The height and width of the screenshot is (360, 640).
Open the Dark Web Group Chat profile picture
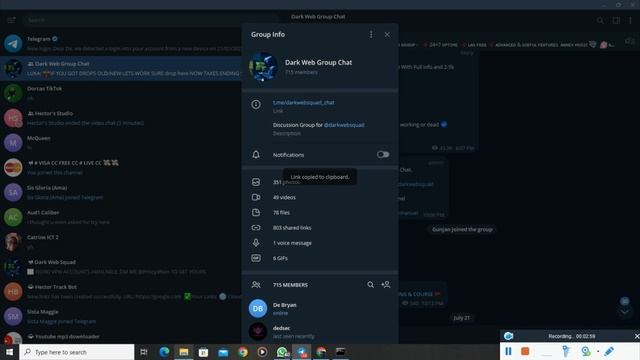[263, 67]
